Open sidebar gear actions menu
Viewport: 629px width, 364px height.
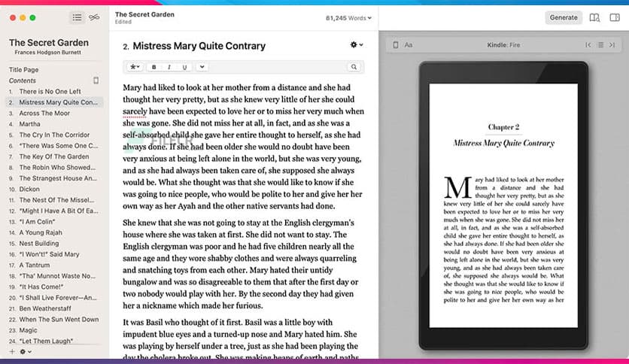point(26,351)
